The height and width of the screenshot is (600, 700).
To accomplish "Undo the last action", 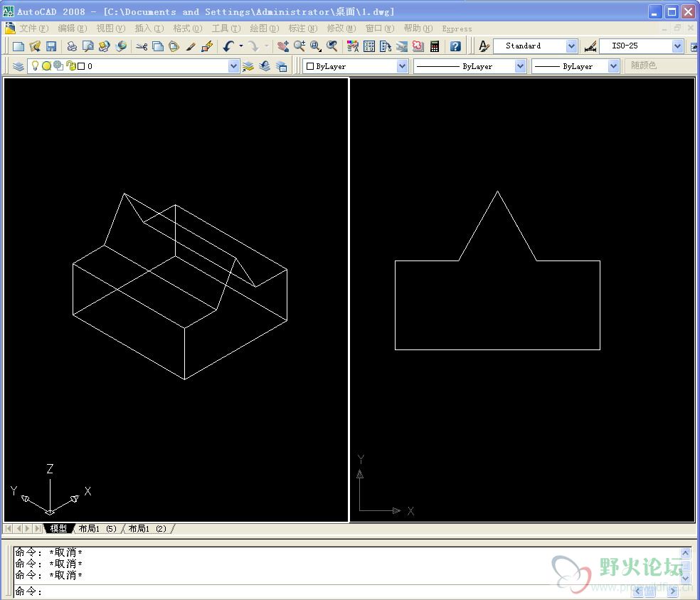I will click(x=228, y=46).
